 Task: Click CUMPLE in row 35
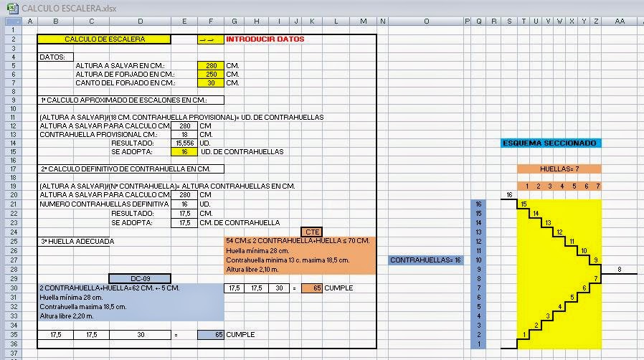(240, 335)
